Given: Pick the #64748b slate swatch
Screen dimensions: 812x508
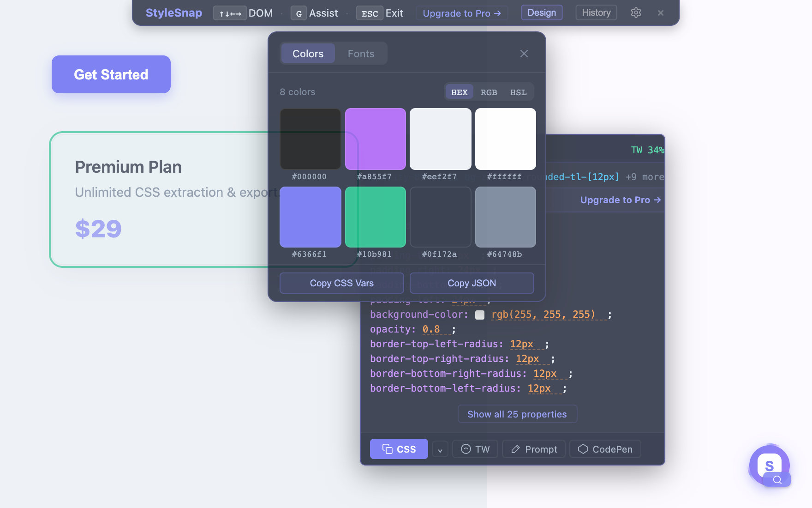Looking at the screenshot, I should point(506,217).
